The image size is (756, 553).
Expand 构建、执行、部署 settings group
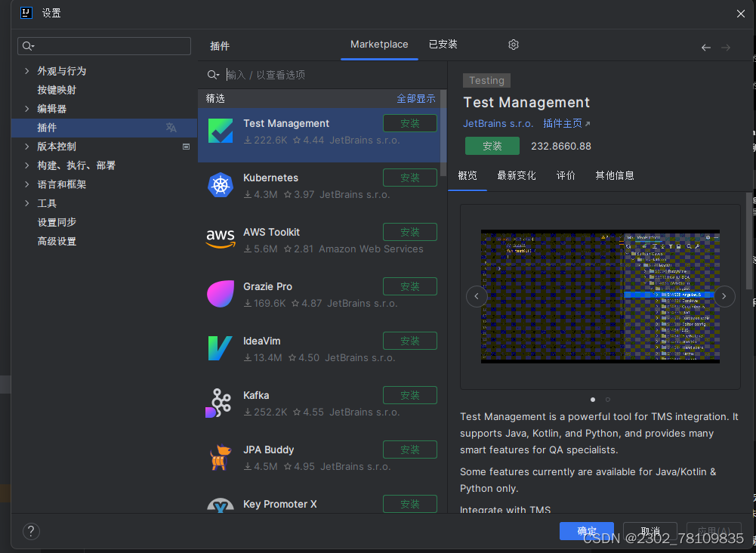(27, 165)
